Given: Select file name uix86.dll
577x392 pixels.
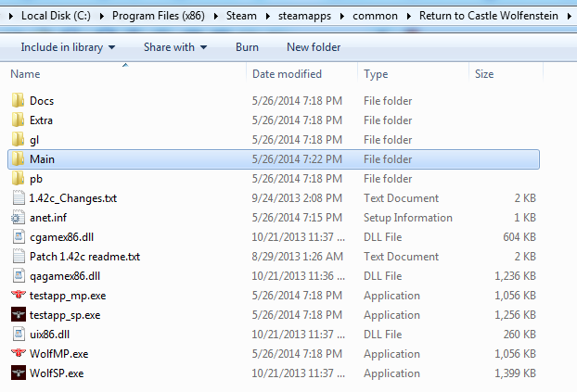Looking at the screenshot, I should [x=50, y=335].
